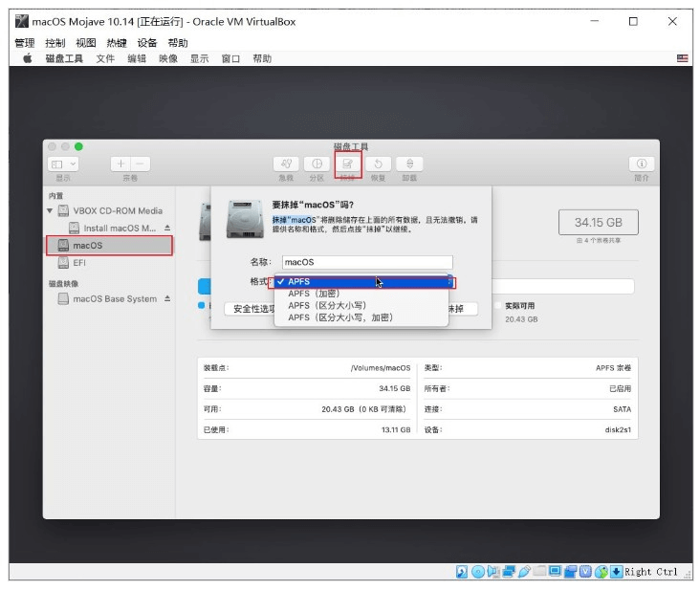
Task: Open VirtualBox 设备 menu
Action: point(147,43)
